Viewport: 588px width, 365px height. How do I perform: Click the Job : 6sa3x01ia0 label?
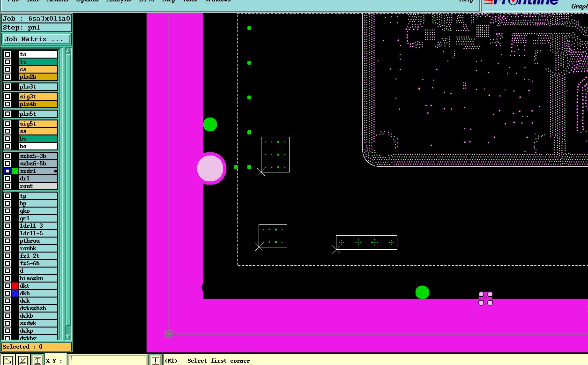[37, 19]
